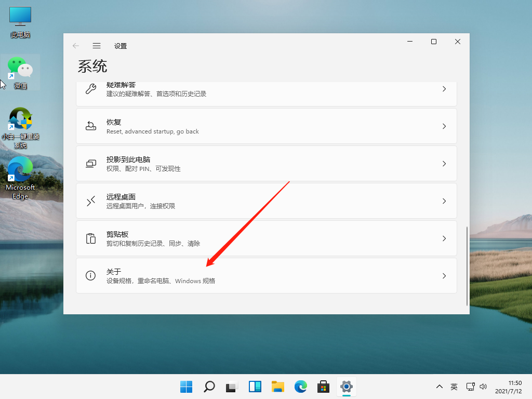This screenshot has height=399, width=532.
Task: Show hidden system tray icons
Action: pos(440,387)
